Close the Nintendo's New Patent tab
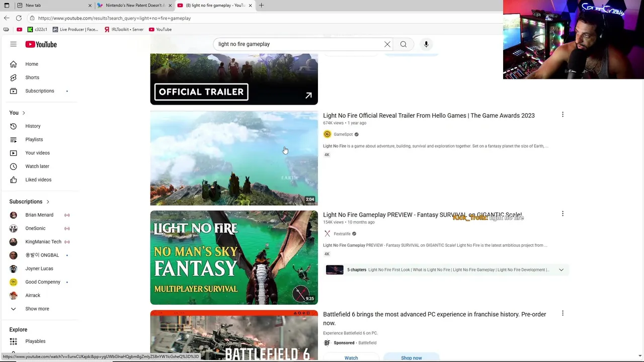The image size is (644, 362). tap(170, 5)
